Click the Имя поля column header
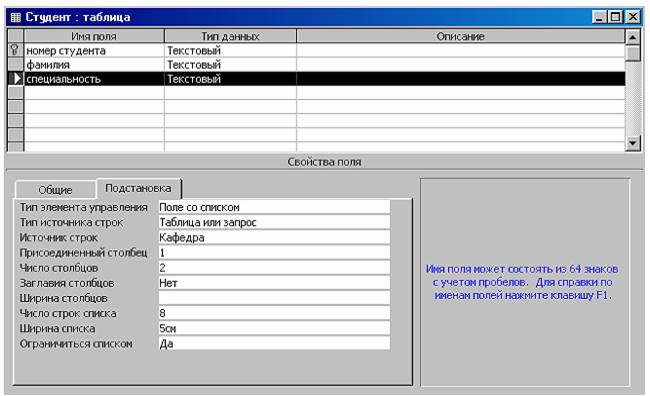This screenshot has height=396, width=650. point(94,36)
